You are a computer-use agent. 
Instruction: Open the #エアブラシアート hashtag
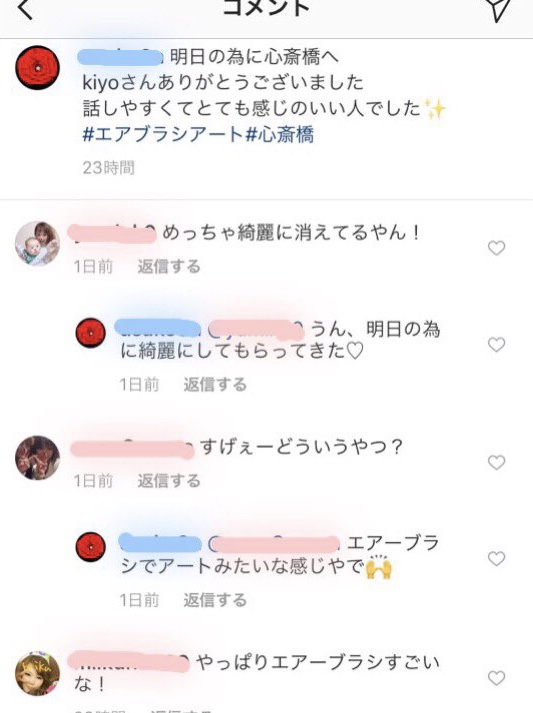[x=164, y=135]
